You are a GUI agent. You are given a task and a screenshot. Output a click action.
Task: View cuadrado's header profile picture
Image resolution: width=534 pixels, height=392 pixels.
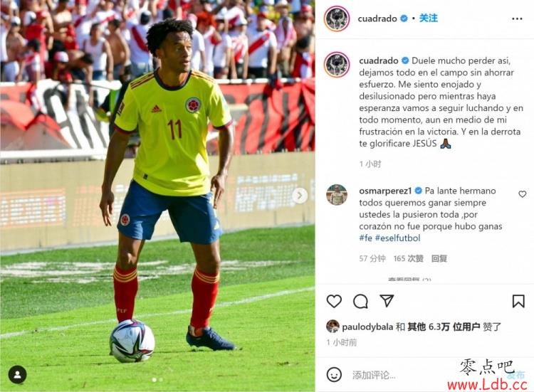pos(337,18)
